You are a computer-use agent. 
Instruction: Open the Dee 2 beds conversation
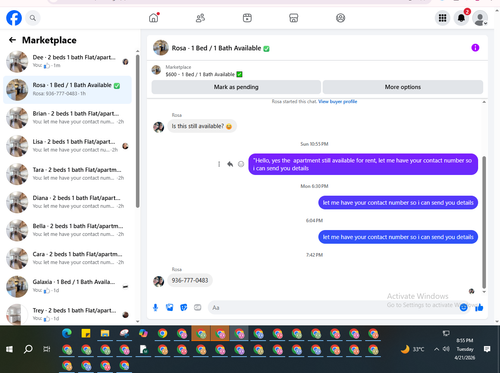(67, 62)
